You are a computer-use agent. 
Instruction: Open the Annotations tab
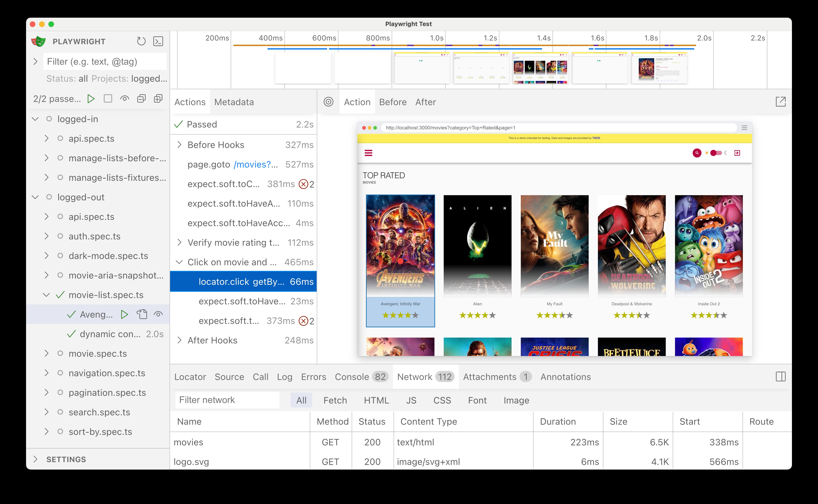(565, 377)
